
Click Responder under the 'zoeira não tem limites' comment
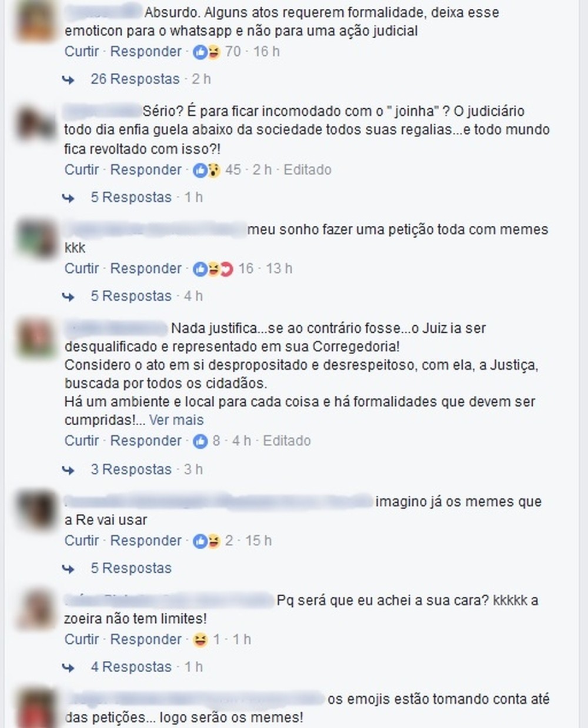146,640
